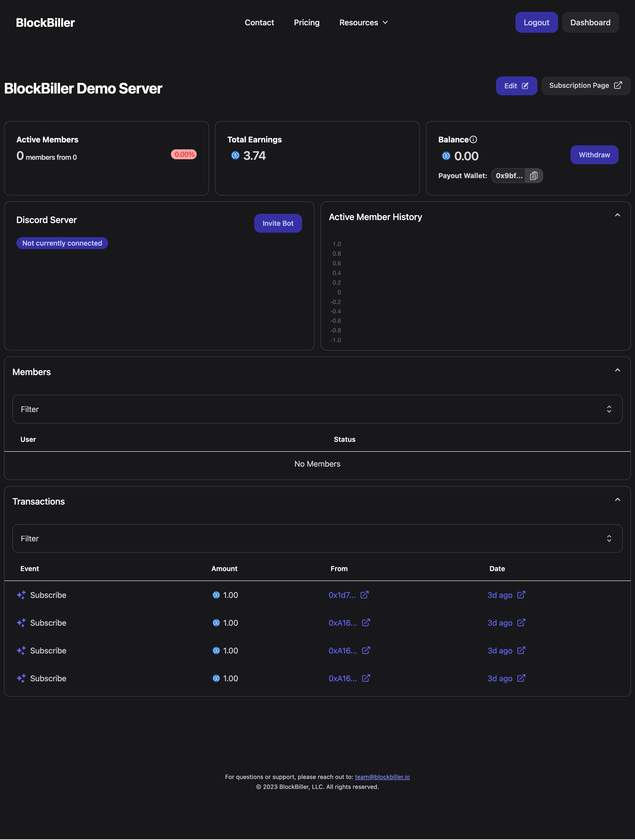This screenshot has height=840, width=635.
Task: Go to the Pricing page
Action: [307, 22]
